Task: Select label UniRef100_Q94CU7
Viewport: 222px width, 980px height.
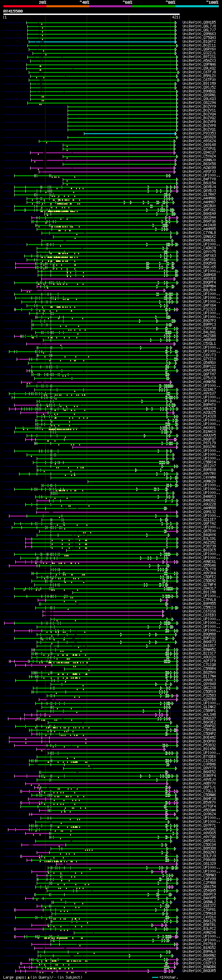Action: coord(199,153)
